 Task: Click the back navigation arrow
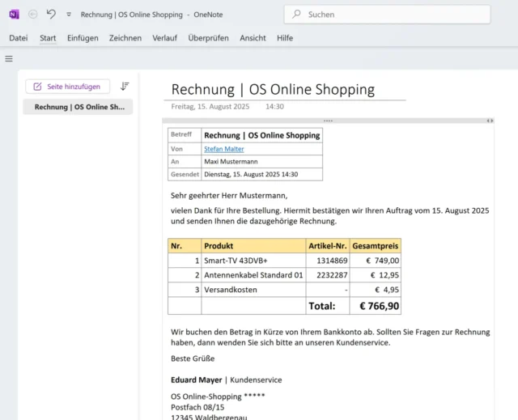pos(32,15)
